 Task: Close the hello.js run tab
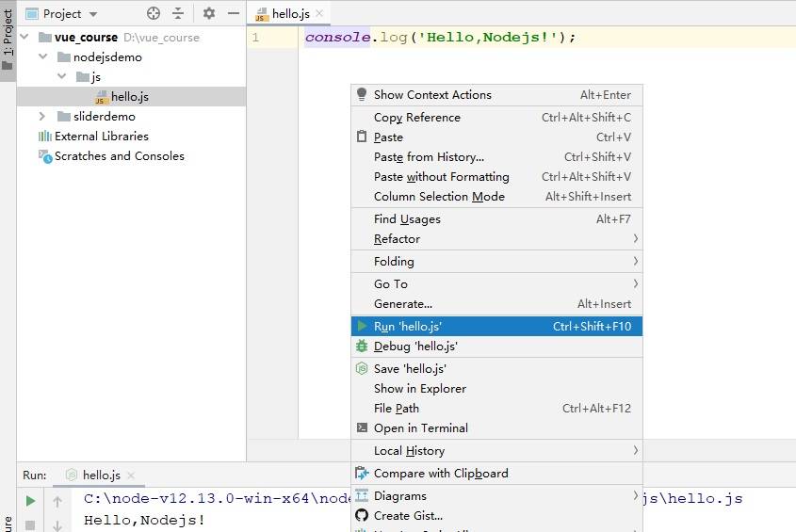[x=130, y=476]
